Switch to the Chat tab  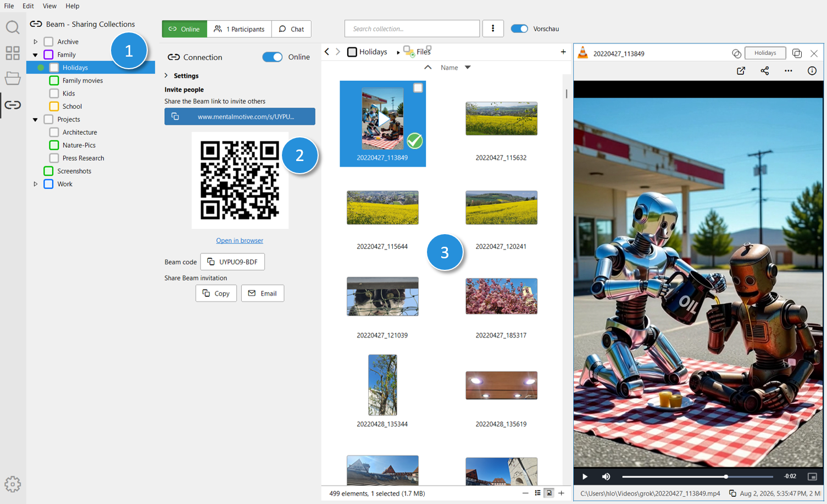point(291,29)
